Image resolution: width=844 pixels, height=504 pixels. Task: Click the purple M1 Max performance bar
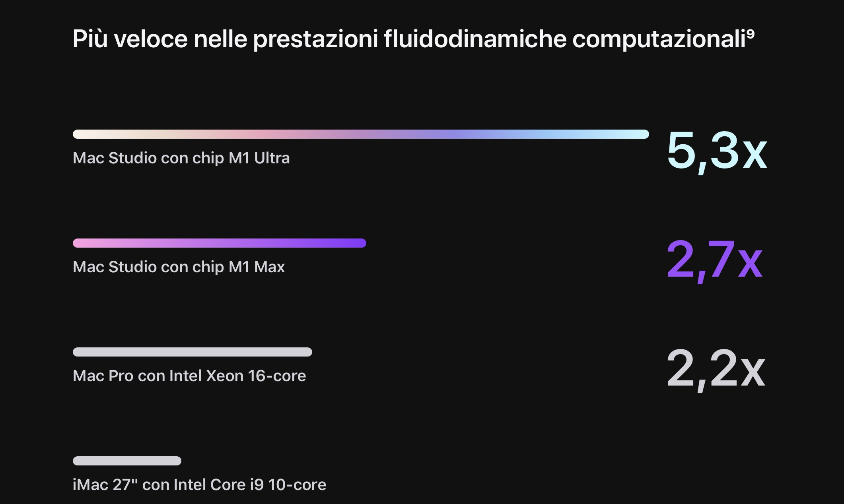click(x=219, y=243)
